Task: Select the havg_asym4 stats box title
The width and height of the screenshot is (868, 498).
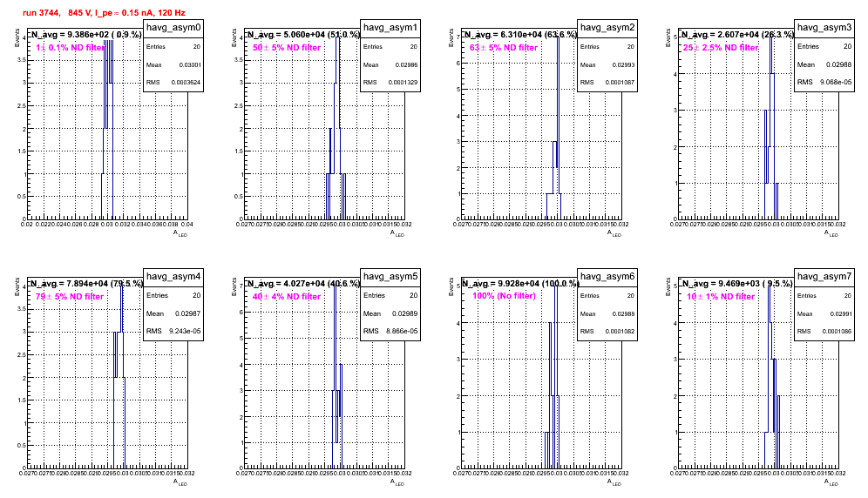Action: coord(173,276)
